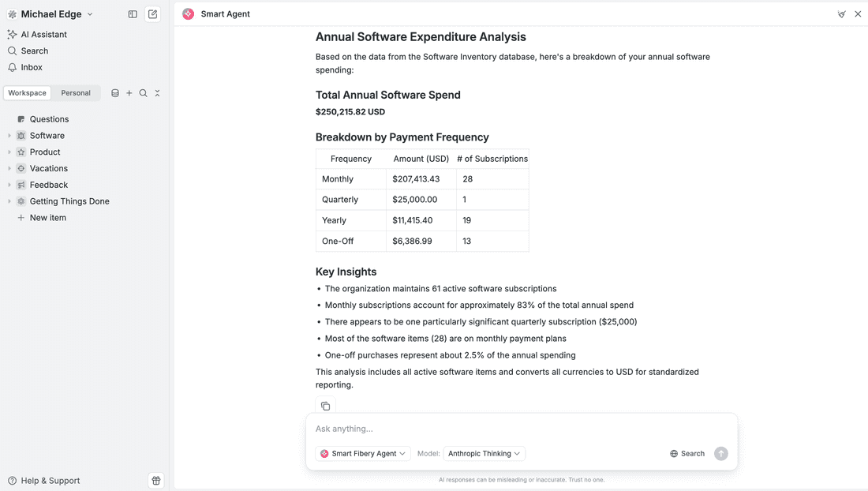Screen dimensions: 868x491
Task: Collapse all sidebar items icon
Action: (x=157, y=93)
